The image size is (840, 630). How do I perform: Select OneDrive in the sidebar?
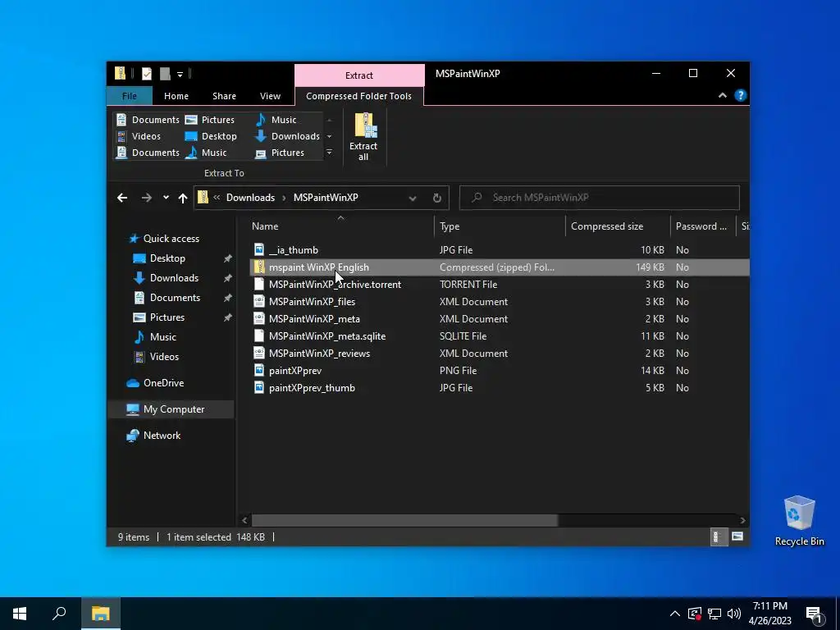coord(163,383)
